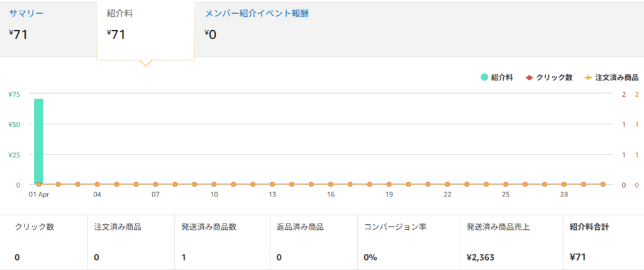Click the data point at 22
Image resolution: width=644 pixels, height=270 pixels.
(447, 185)
